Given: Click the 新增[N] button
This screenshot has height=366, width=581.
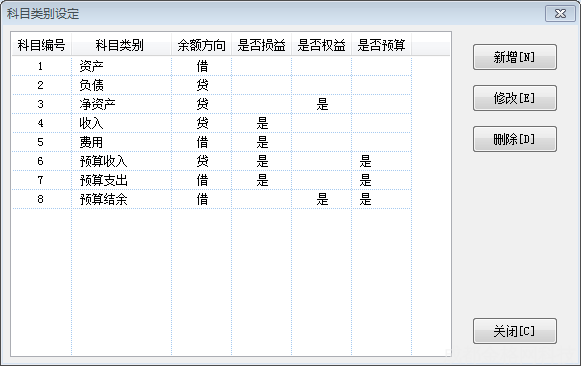Looking at the screenshot, I should pos(514,57).
